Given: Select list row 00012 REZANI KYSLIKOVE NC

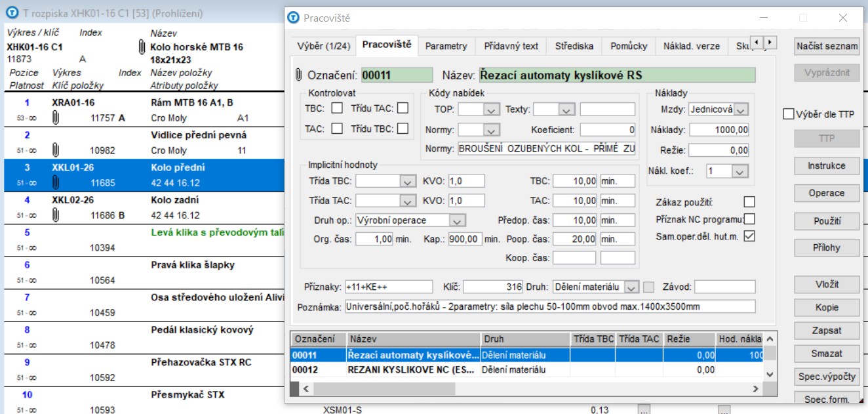Looking at the screenshot, I should [x=526, y=370].
